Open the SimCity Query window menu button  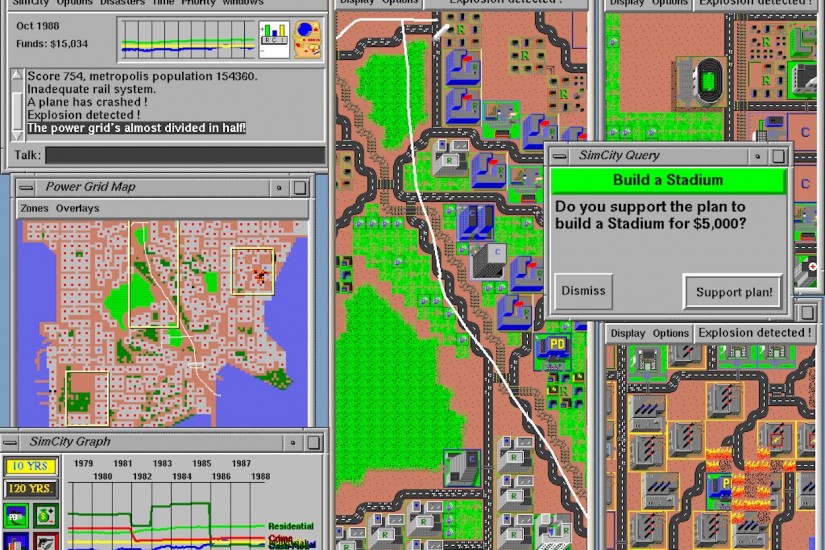pos(560,156)
